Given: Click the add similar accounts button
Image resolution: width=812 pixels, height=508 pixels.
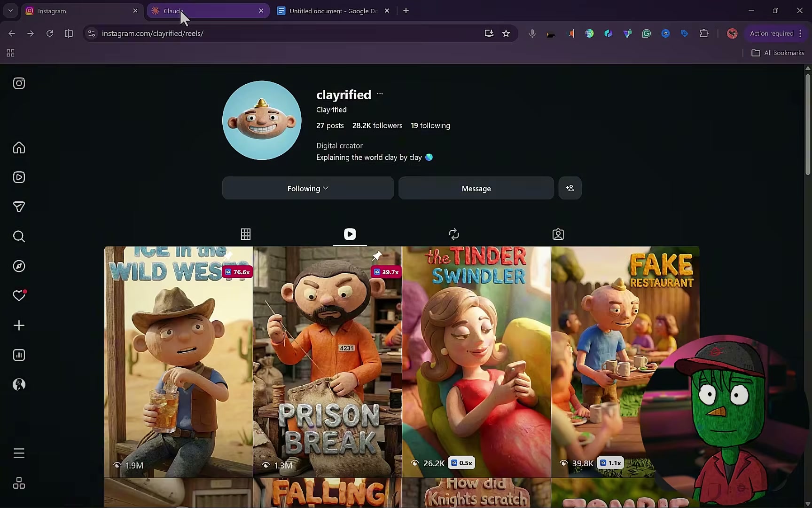Looking at the screenshot, I should [x=570, y=188].
